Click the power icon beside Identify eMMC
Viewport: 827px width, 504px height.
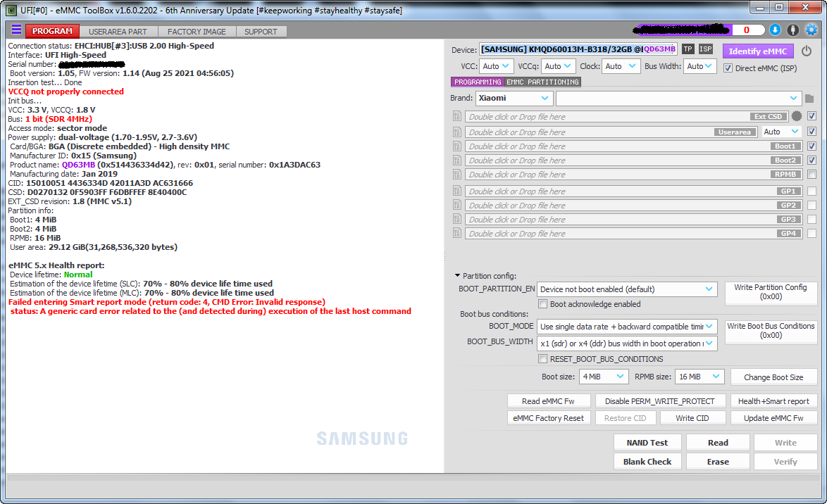(x=806, y=51)
